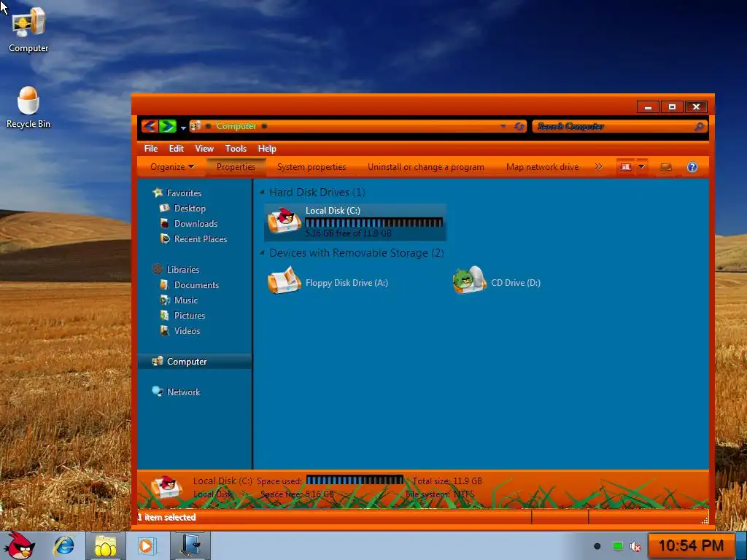Click the Refresh button in address bar
747x560 pixels.
tap(519, 126)
